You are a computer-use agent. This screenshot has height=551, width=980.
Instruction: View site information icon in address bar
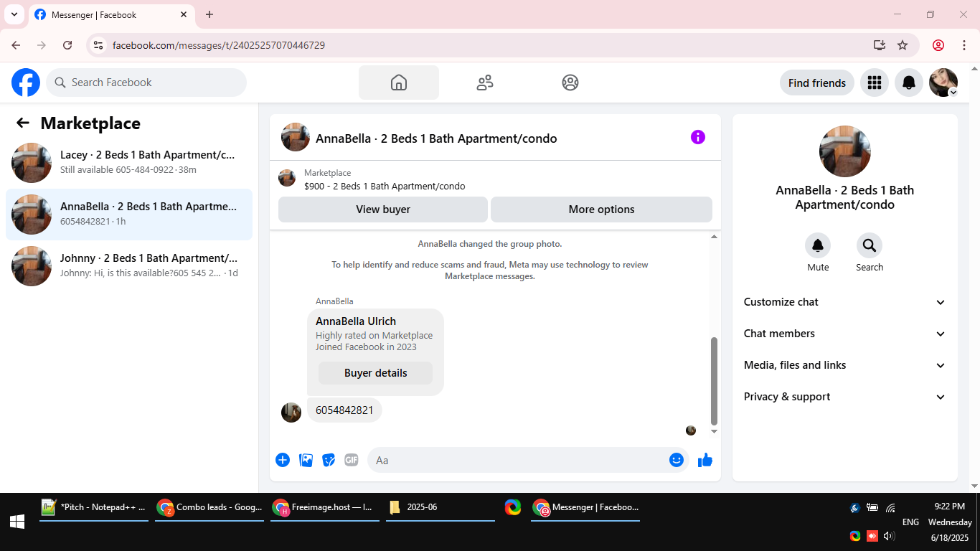99,45
